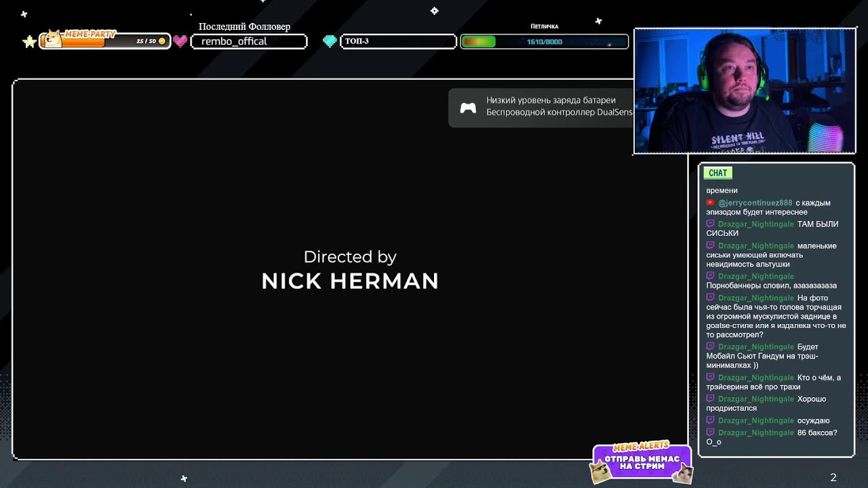Select the rembo_offical last follower field
The height and width of the screenshot is (488, 868).
249,41
